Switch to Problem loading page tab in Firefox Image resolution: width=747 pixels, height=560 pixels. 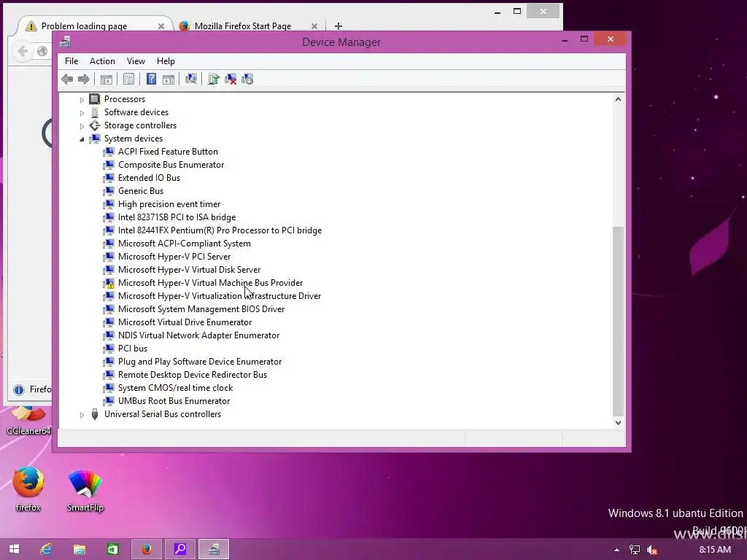pyautogui.click(x=84, y=26)
